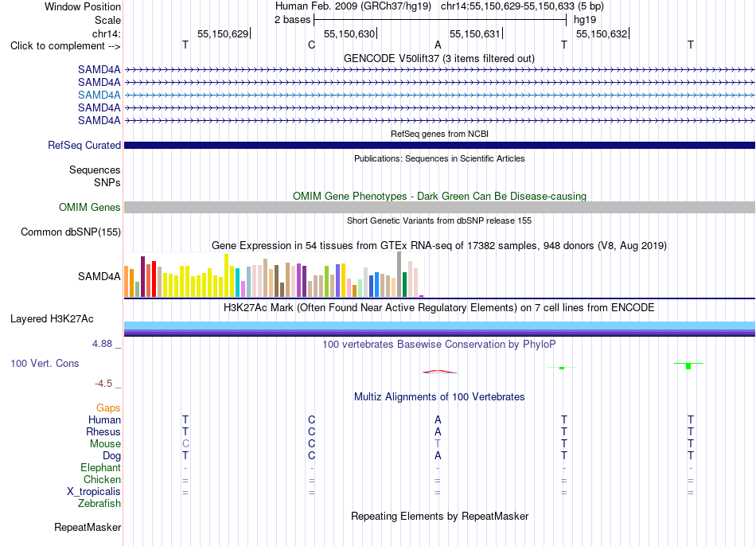This screenshot has width=756, height=546.
Task: Open the PhyloP Basewise Conservation title
Action: [x=439, y=345]
